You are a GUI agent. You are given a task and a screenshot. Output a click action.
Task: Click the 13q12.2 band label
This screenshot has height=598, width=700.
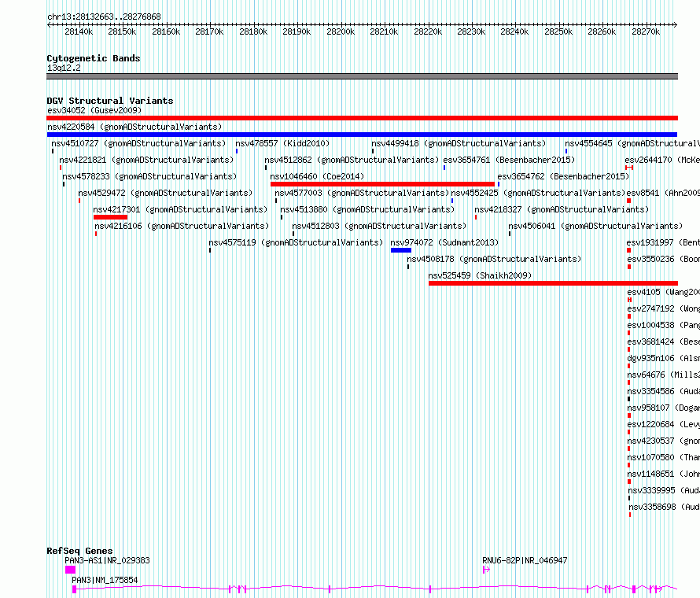point(64,68)
